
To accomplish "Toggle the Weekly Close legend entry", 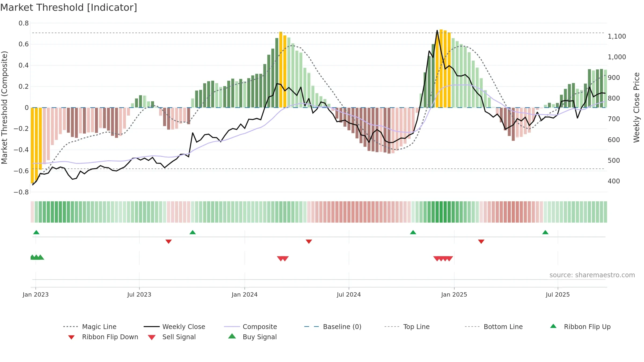I will 174,327.
